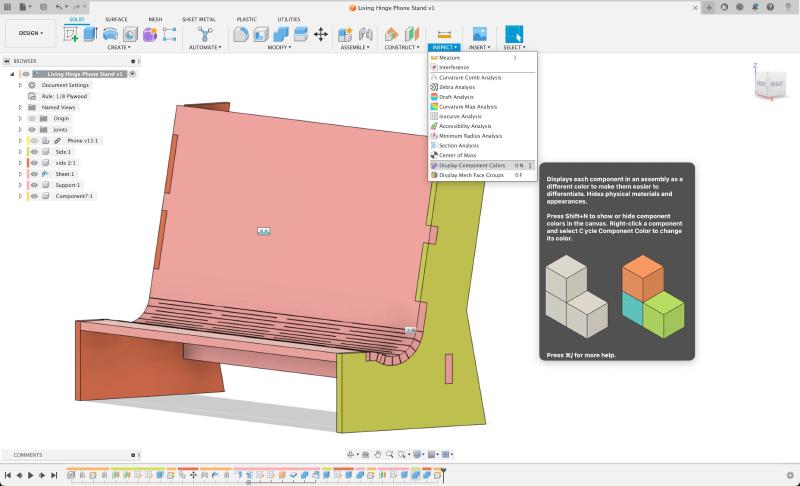The image size is (800, 486).
Task: Play the timeline
Action: click(x=31, y=475)
